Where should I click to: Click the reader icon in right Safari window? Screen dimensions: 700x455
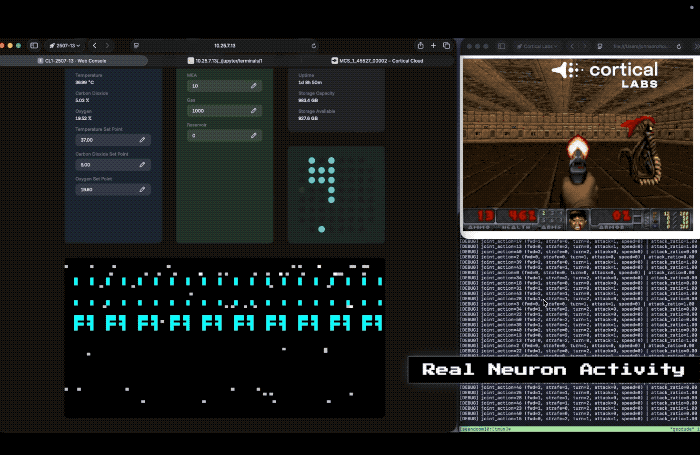click(x=600, y=46)
